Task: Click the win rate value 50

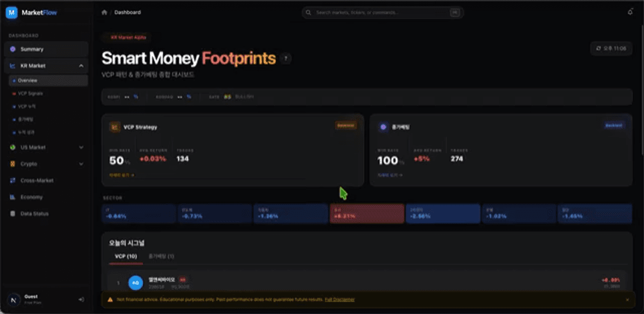Action: click(116, 161)
